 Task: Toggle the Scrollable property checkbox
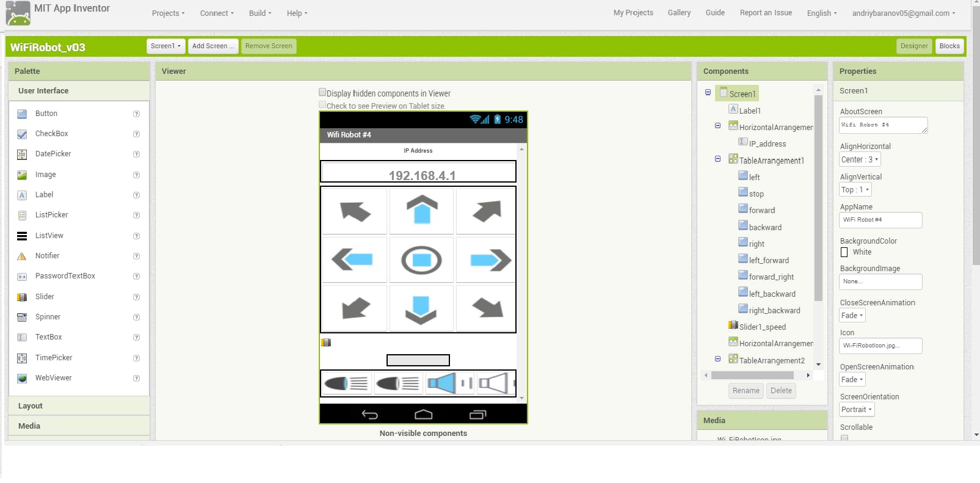844,438
